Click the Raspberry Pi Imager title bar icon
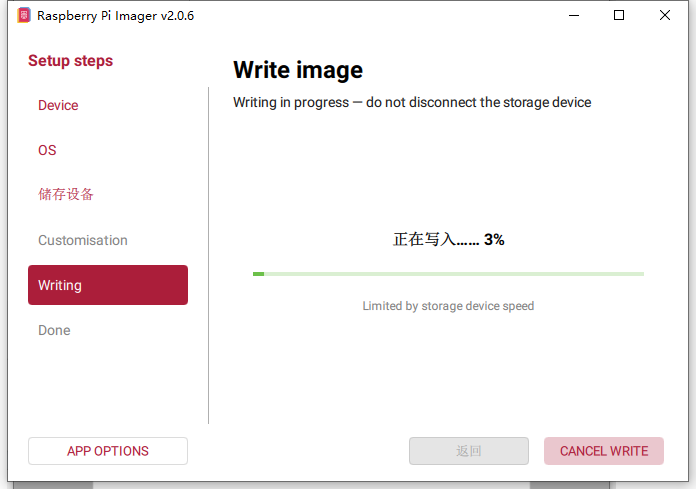 (24, 15)
